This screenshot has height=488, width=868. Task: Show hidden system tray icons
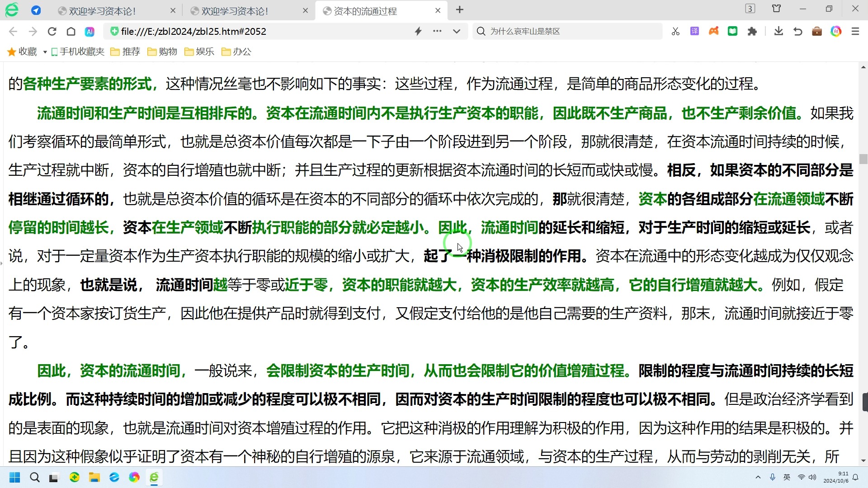click(758, 477)
